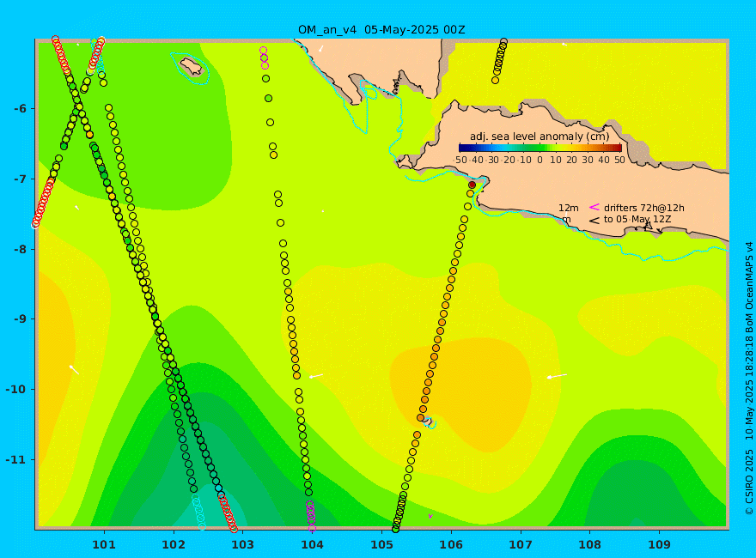Click the 102 longitude axis label
Image resolution: width=756 pixels, height=558 pixels.
click(173, 545)
